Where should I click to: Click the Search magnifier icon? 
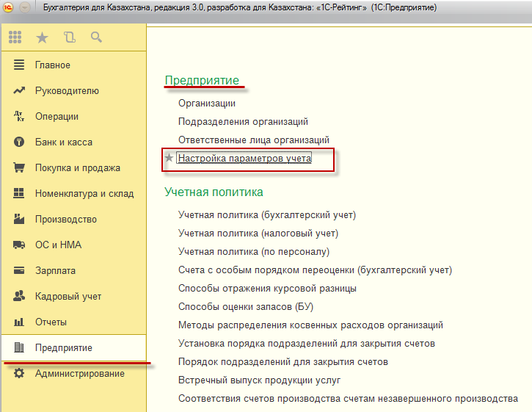[x=96, y=37]
